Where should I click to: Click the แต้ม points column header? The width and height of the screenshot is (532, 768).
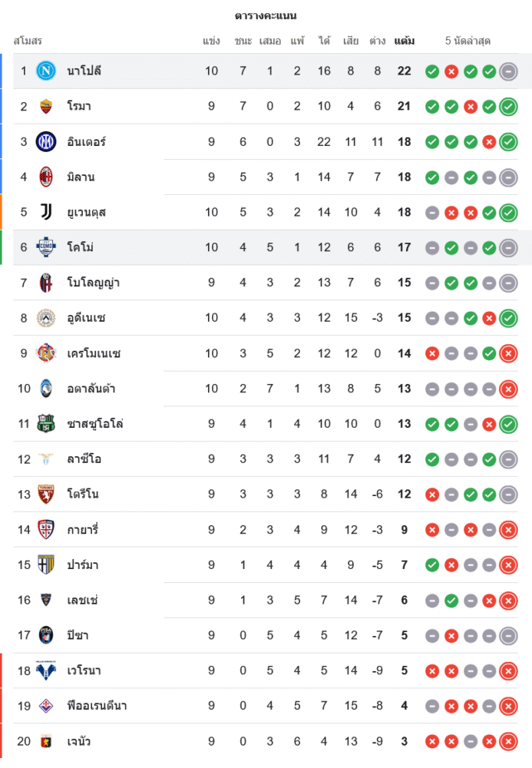pyautogui.click(x=405, y=41)
